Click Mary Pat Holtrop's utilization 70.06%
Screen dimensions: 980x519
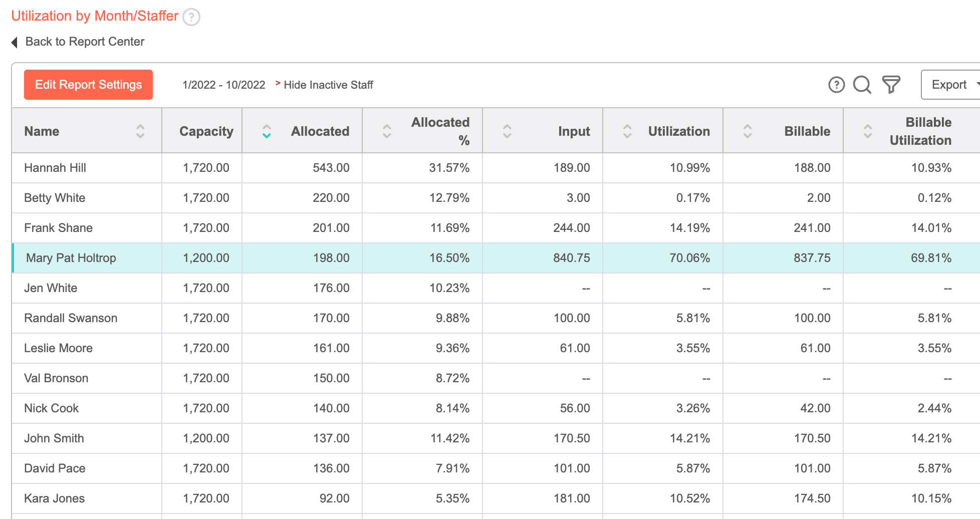coord(690,258)
